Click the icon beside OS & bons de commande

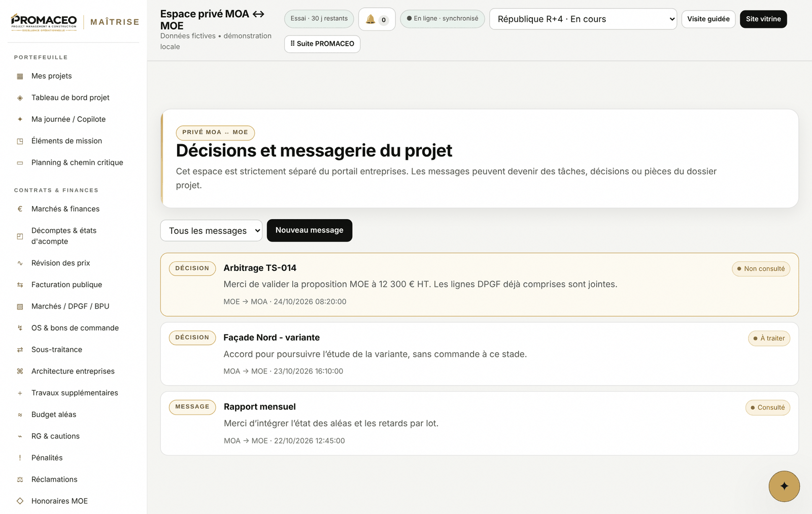pos(20,328)
